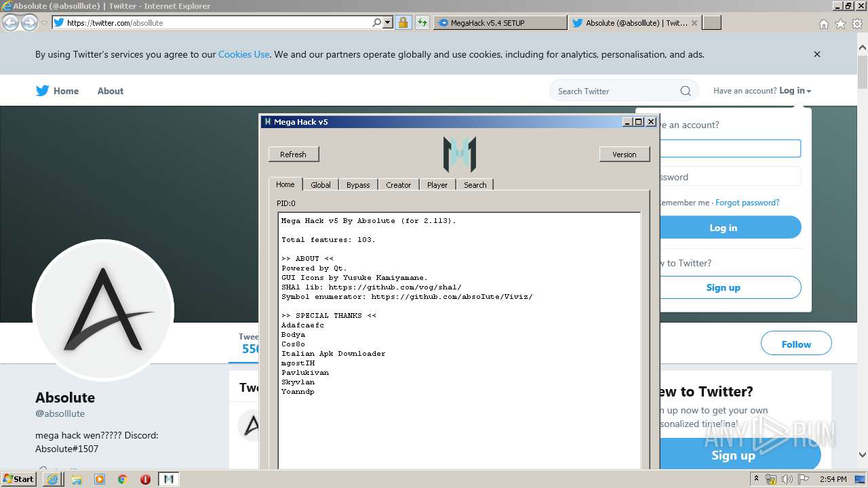Show hidden system tray icons

click(x=757, y=479)
